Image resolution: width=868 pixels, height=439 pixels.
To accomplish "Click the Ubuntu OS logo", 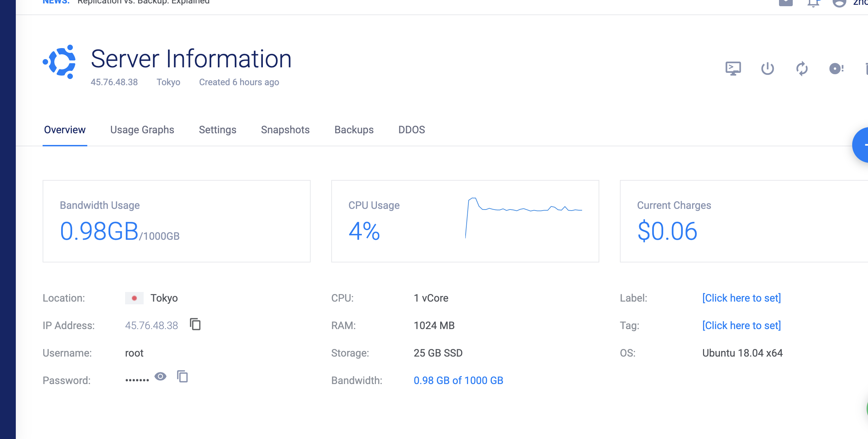I will click(x=60, y=62).
